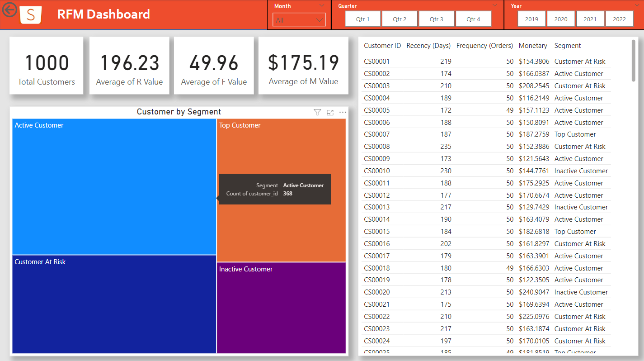Toggle the Qtr 4 filter
Viewport: 644px width, 361px height.
pos(473,19)
